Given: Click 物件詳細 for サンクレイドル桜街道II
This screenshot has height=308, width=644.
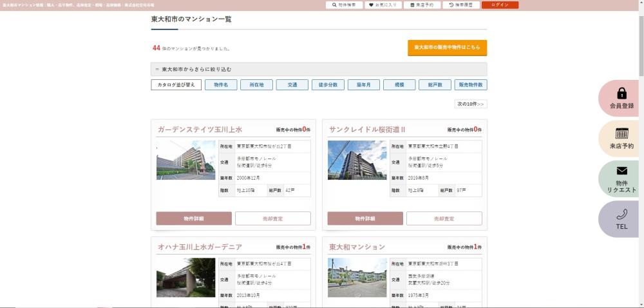Looking at the screenshot, I should (365, 218).
